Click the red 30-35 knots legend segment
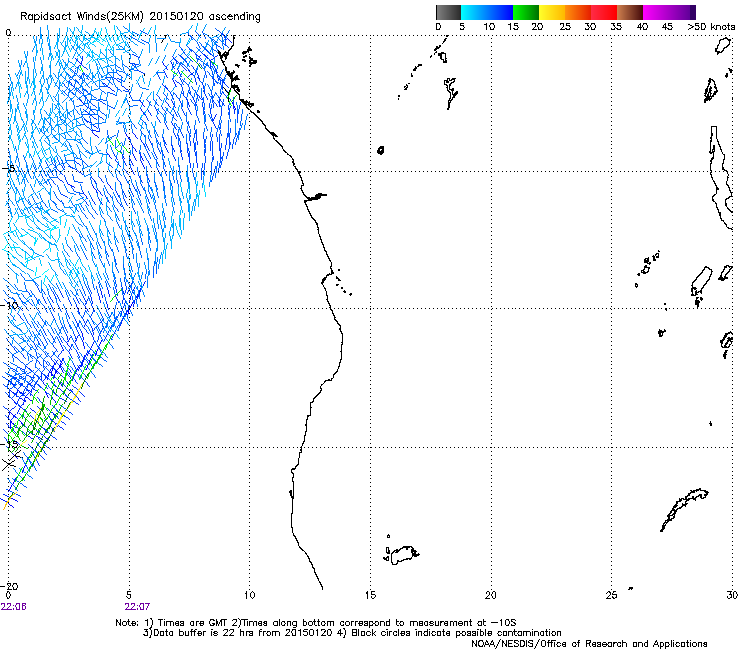 point(604,12)
